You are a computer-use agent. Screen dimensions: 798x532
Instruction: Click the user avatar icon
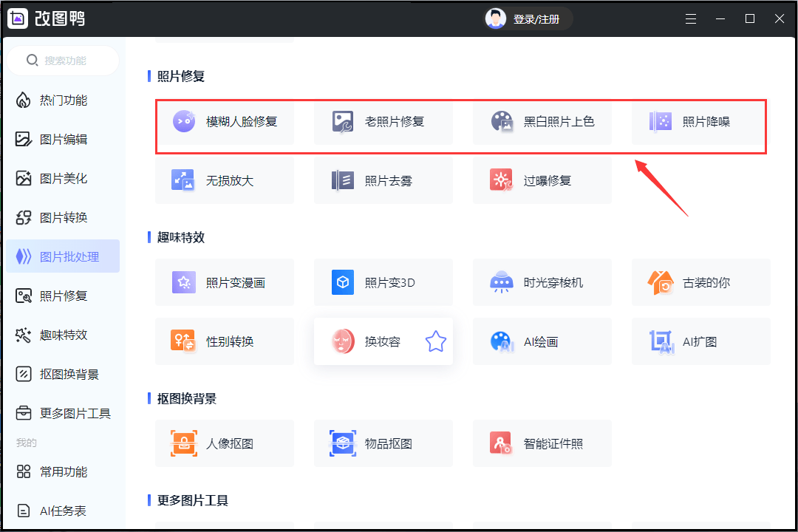pos(495,18)
